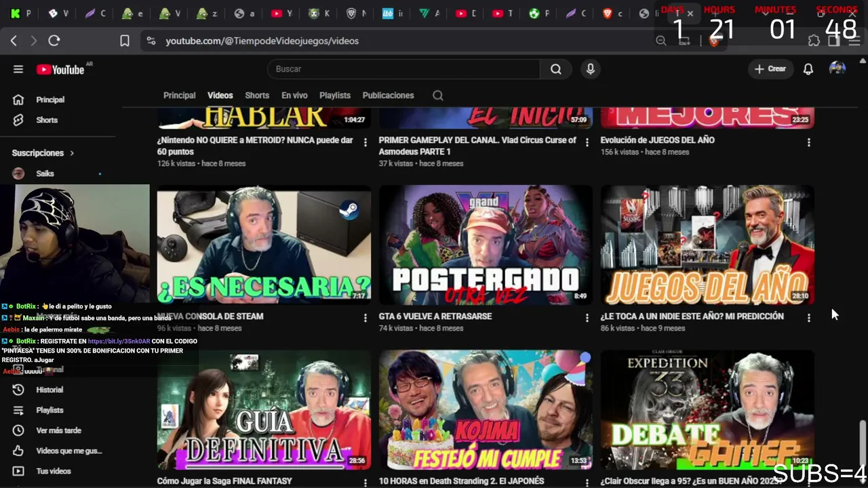Click the bit.ly link in chat overlay
The image size is (868, 488).
pos(119,341)
